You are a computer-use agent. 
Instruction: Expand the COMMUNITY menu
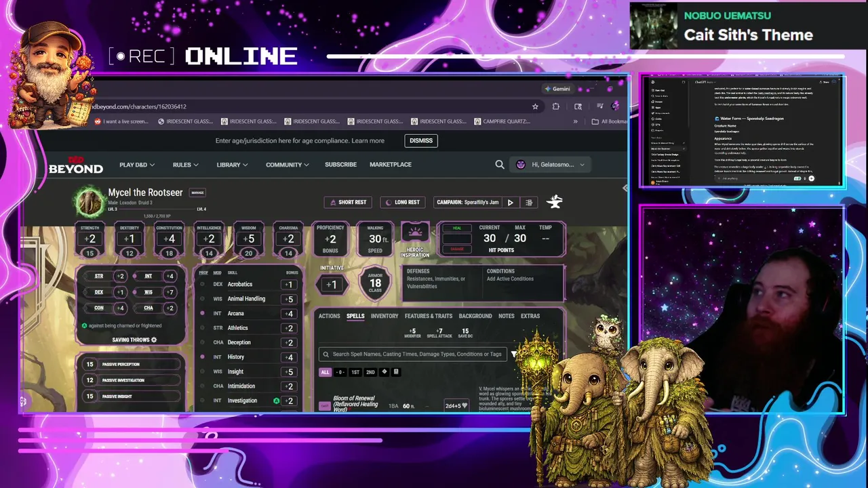[x=288, y=165]
